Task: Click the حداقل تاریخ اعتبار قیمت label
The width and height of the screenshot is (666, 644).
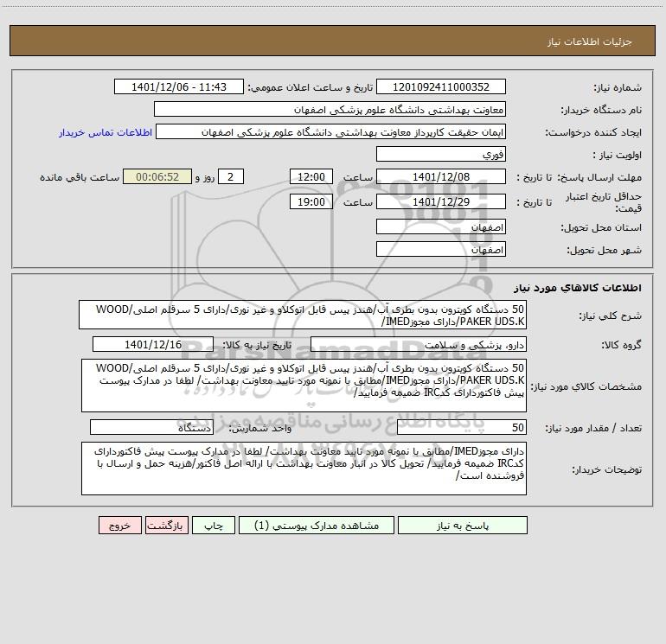Action: tap(604, 202)
